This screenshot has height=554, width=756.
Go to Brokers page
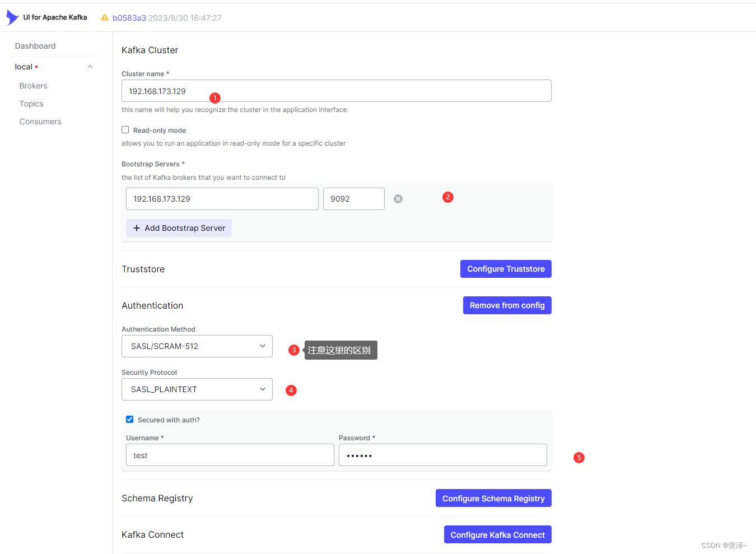tap(34, 86)
